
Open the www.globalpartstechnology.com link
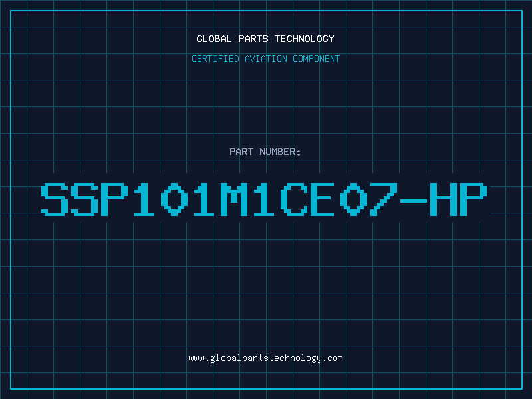265,358
